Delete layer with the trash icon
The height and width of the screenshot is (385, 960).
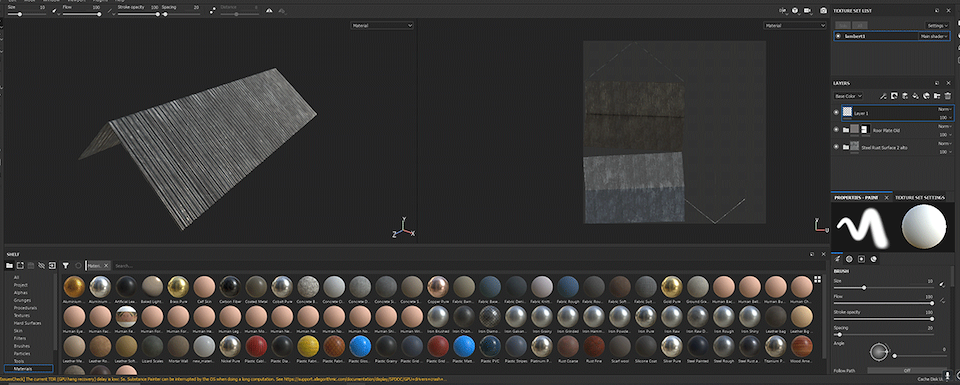click(x=948, y=95)
